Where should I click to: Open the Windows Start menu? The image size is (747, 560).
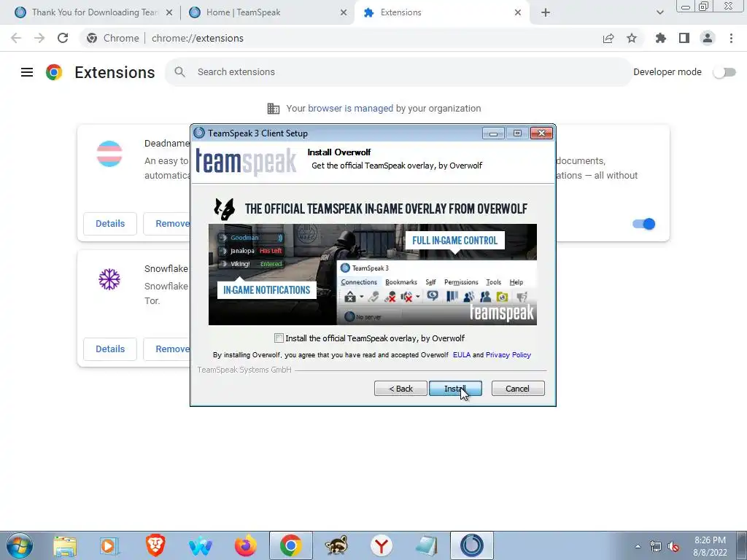click(x=20, y=545)
